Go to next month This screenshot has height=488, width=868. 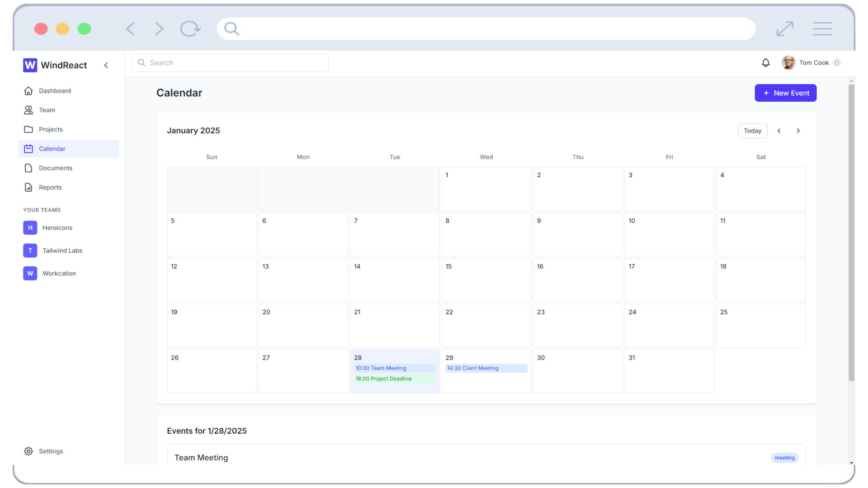pyautogui.click(x=798, y=131)
